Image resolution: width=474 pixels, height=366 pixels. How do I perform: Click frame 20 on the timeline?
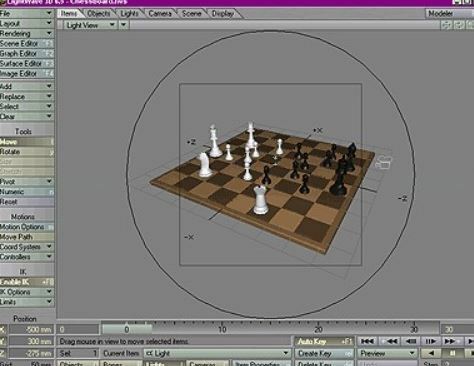pyautogui.click(x=318, y=329)
